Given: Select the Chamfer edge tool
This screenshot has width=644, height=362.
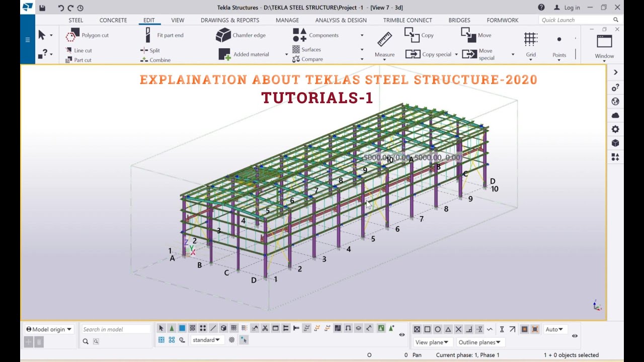Looking at the screenshot, I should click(x=241, y=35).
